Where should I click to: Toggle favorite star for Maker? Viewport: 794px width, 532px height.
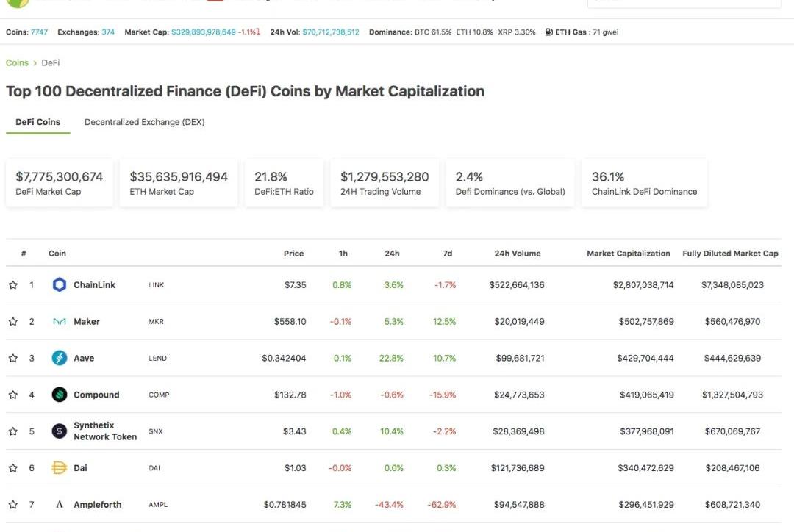pos(12,322)
